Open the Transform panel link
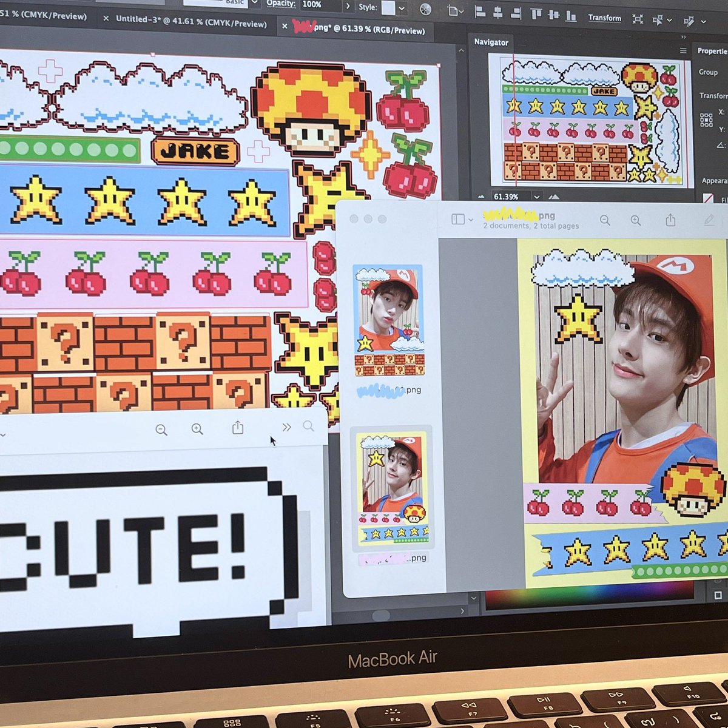Screen dimensions: 728x728 [x=604, y=18]
